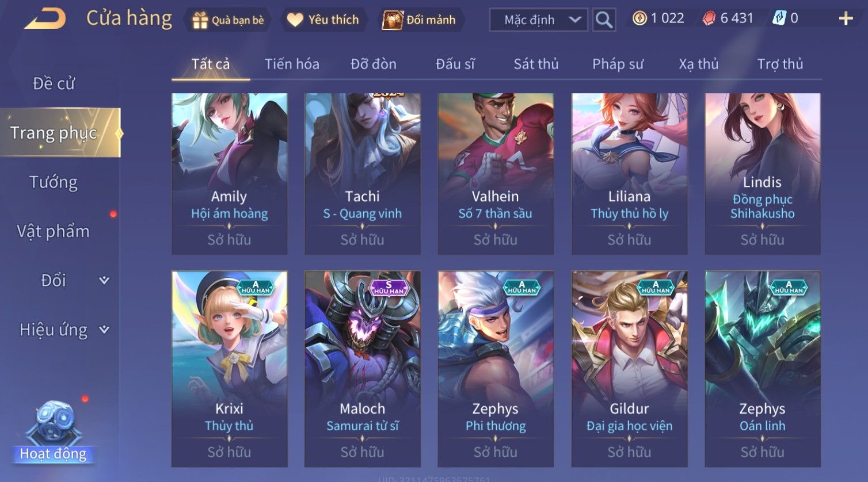Select Tướng in the sidebar
868x482 pixels.
coord(54,182)
